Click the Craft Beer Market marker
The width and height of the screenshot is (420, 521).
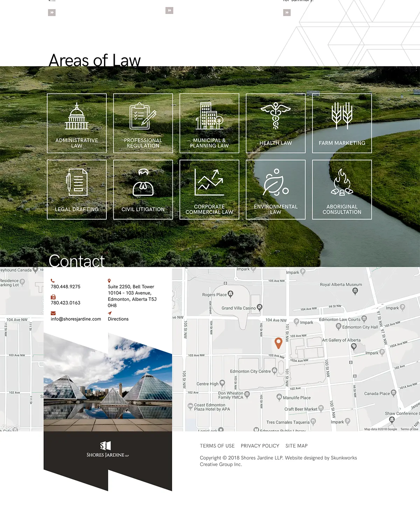coord(321,409)
